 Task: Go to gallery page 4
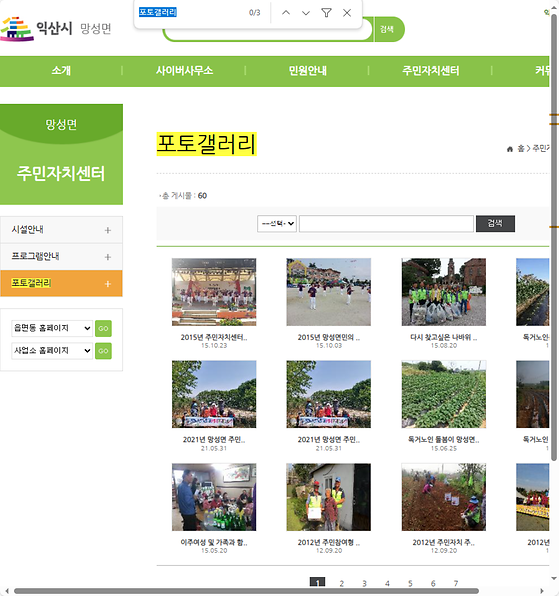coord(387,583)
